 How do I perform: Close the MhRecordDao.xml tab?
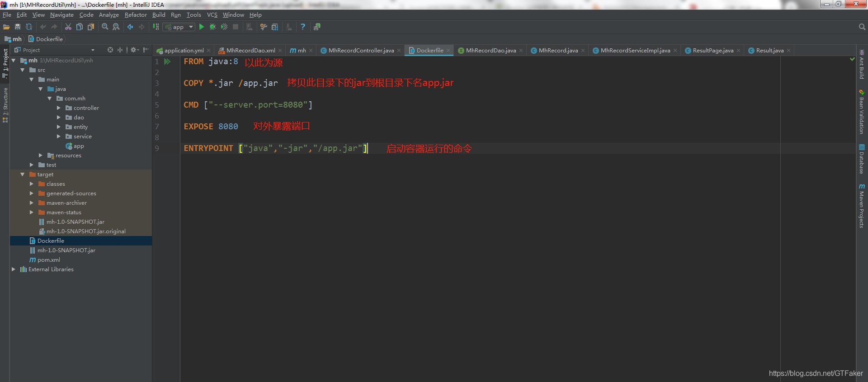point(280,50)
